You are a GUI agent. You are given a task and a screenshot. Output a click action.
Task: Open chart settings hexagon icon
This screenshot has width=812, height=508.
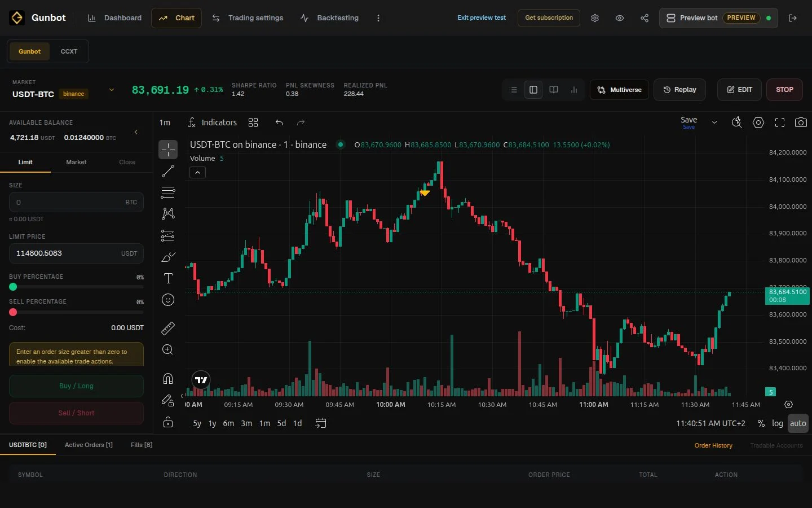(x=758, y=122)
